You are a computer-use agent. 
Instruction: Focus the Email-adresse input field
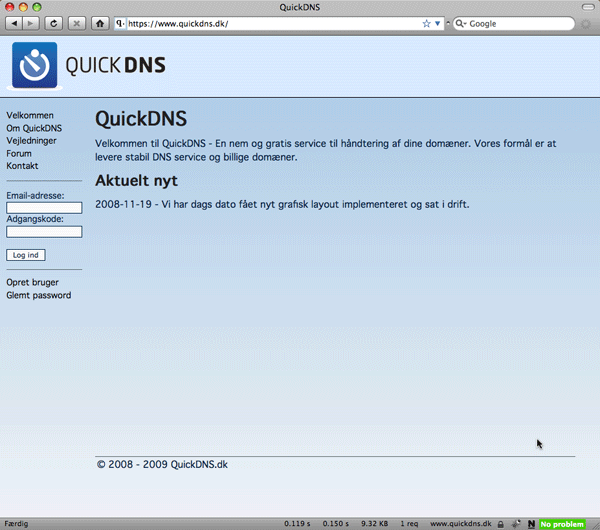click(x=44, y=208)
